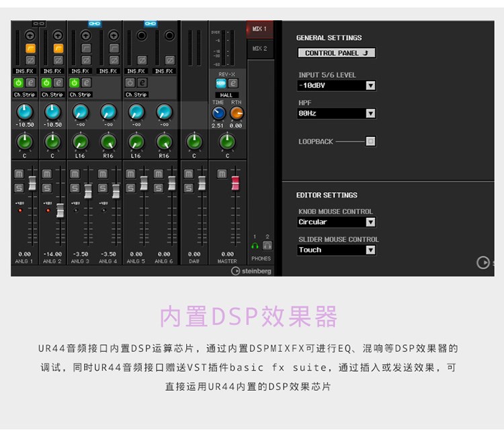Mute channel ANLG 1

click(19, 174)
